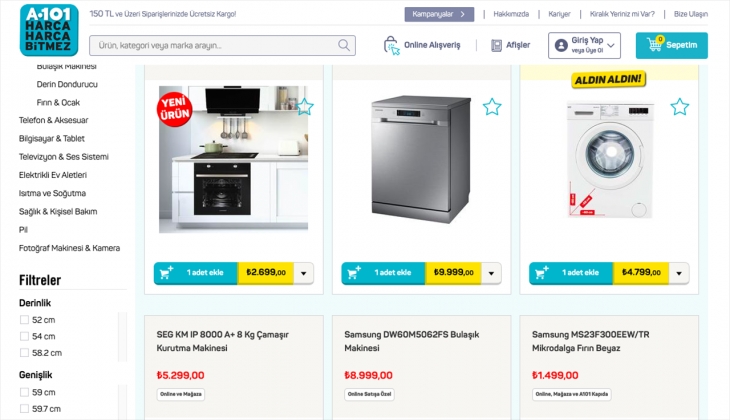Open the Kariyer link
This screenshot has width=730, height=420.
coord(559,14)
